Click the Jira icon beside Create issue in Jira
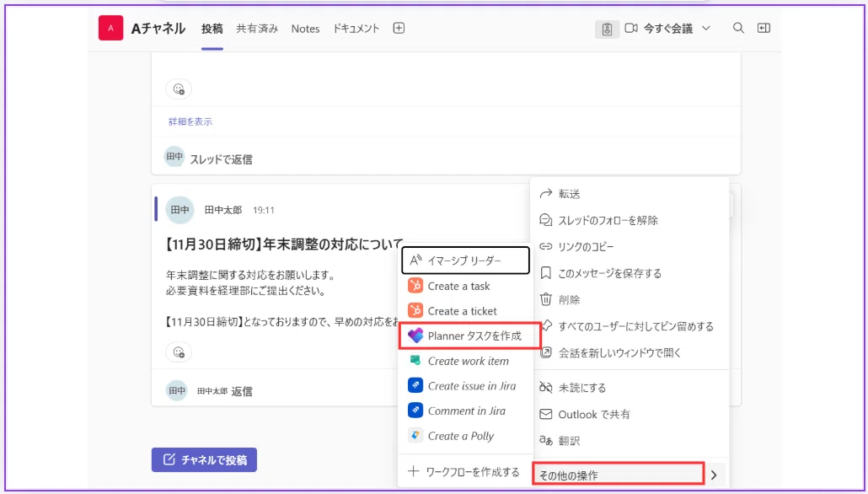Screen dimensions: 868x494 click(x=415, y=385)
